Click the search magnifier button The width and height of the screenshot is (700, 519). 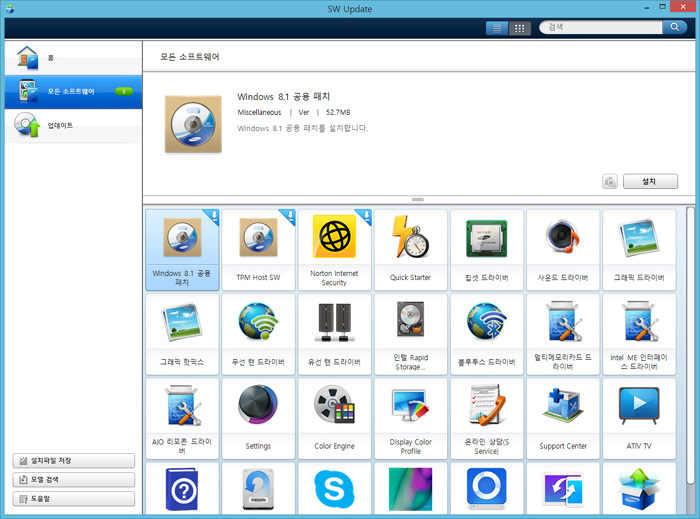[675, 27]
